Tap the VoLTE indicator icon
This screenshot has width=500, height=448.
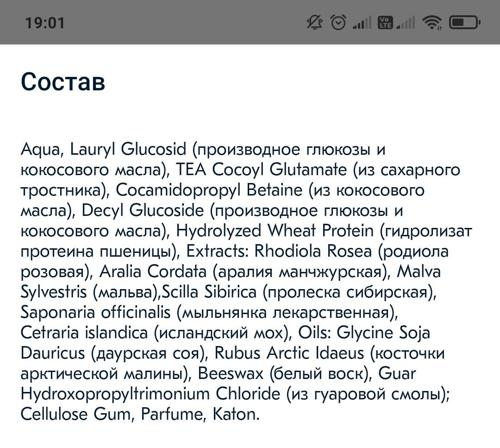click(385, 22)
